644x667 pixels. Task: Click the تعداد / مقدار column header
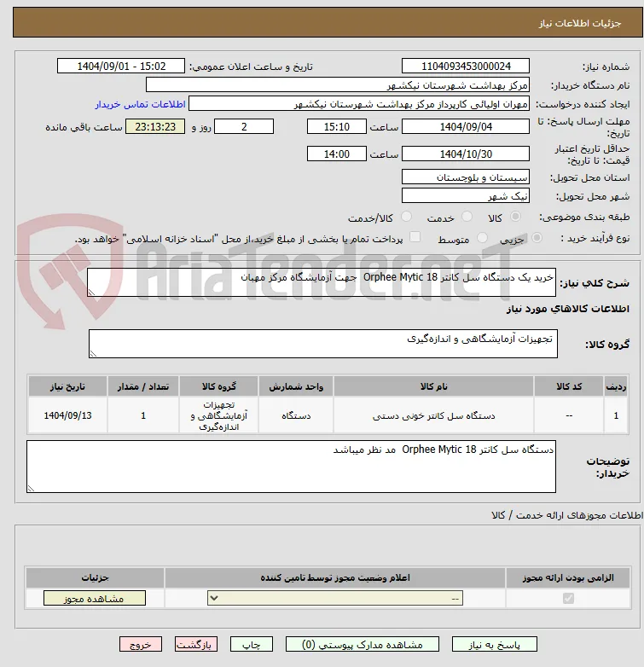click(x=143, y=386)
